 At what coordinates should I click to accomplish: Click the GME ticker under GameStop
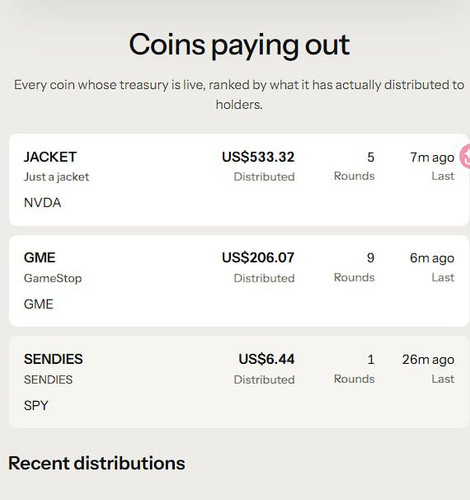39,304
